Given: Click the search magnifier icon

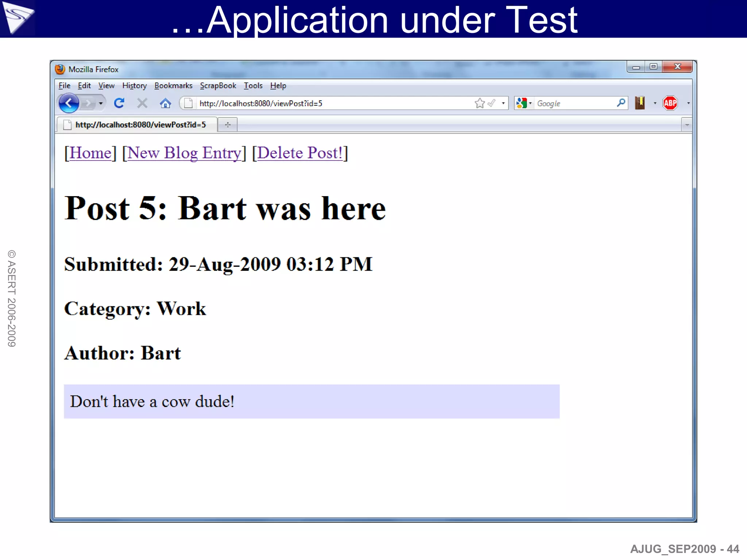Looking at the screenshot, I should [621, 103].
